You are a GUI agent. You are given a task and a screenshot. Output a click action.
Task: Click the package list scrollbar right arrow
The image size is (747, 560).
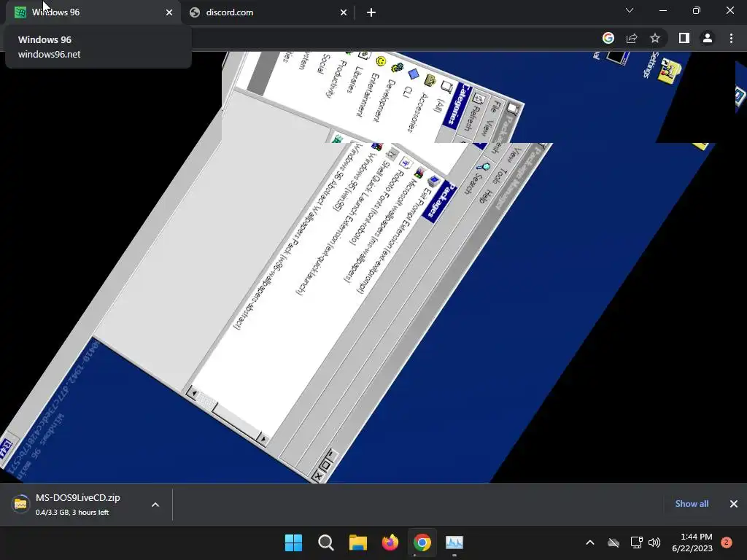[x=263, y=438]
